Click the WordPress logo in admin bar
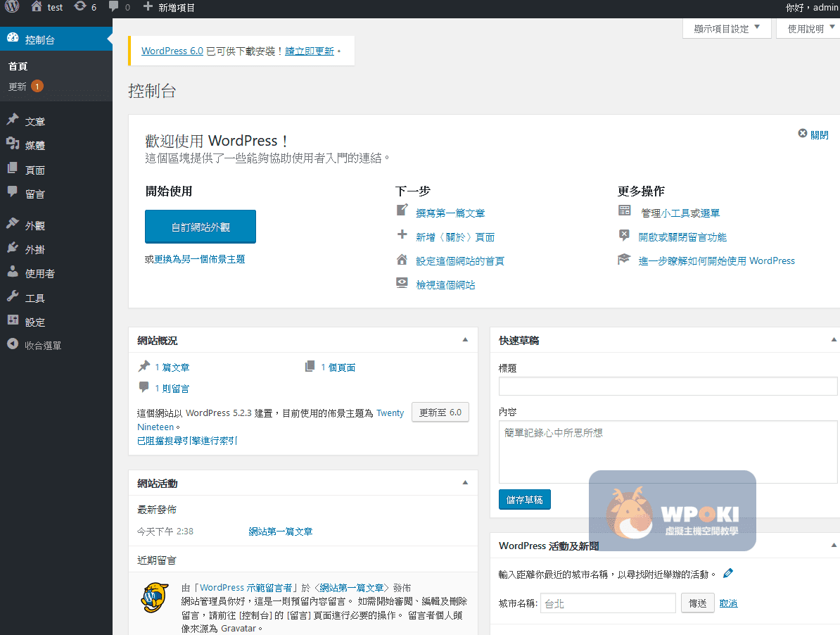This screenshot has width=840, height=635. (x=12, y=7)
